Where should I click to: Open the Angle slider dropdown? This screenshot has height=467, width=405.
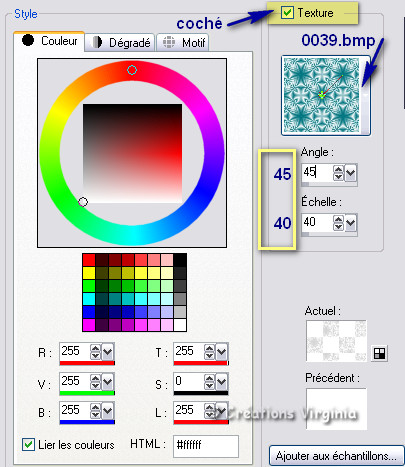[350, 173]
